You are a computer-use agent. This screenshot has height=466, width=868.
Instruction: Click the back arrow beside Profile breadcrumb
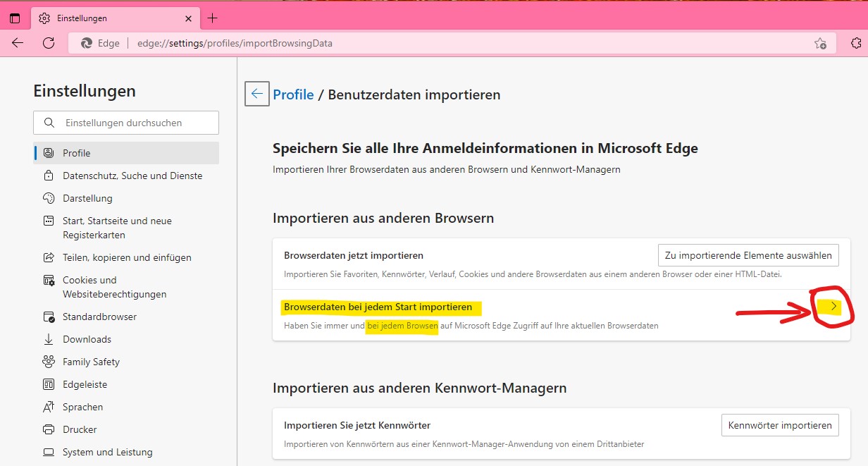point(257,94)
